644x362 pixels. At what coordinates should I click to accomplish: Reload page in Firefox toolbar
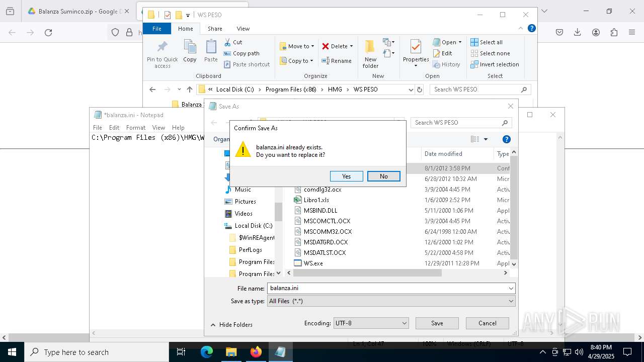[x=48, y=33]
